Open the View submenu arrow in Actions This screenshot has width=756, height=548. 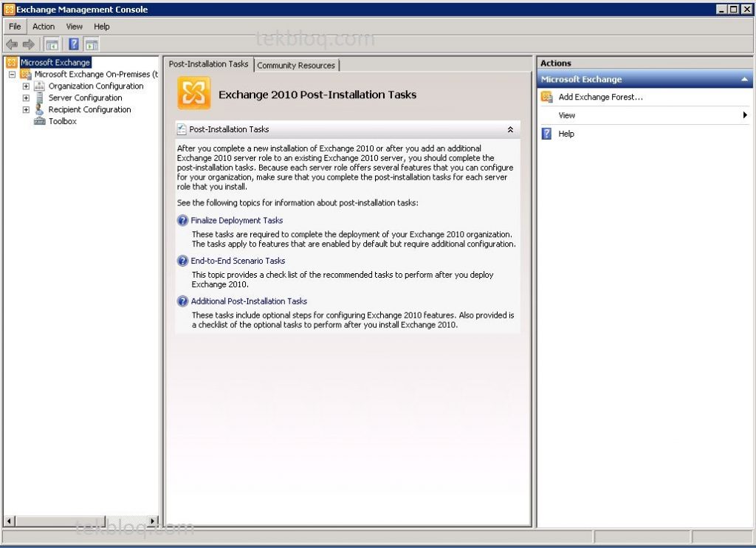click(x=745, y=114)
